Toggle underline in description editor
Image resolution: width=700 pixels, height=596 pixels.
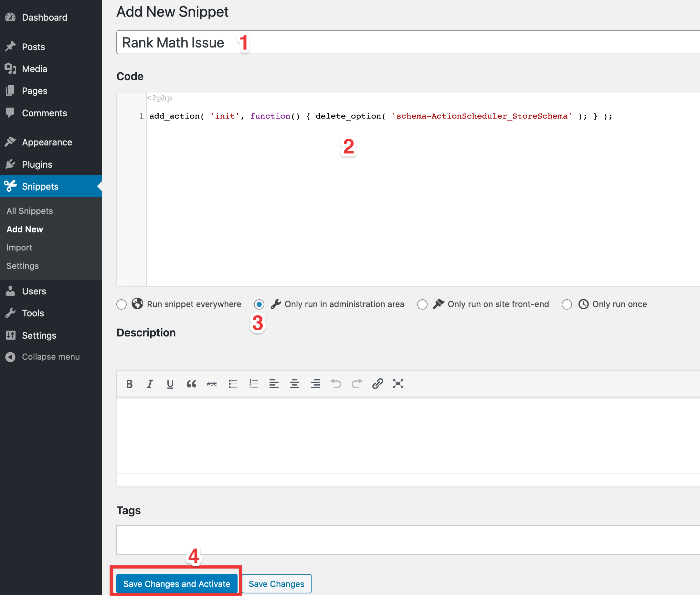tap(170, 384)
